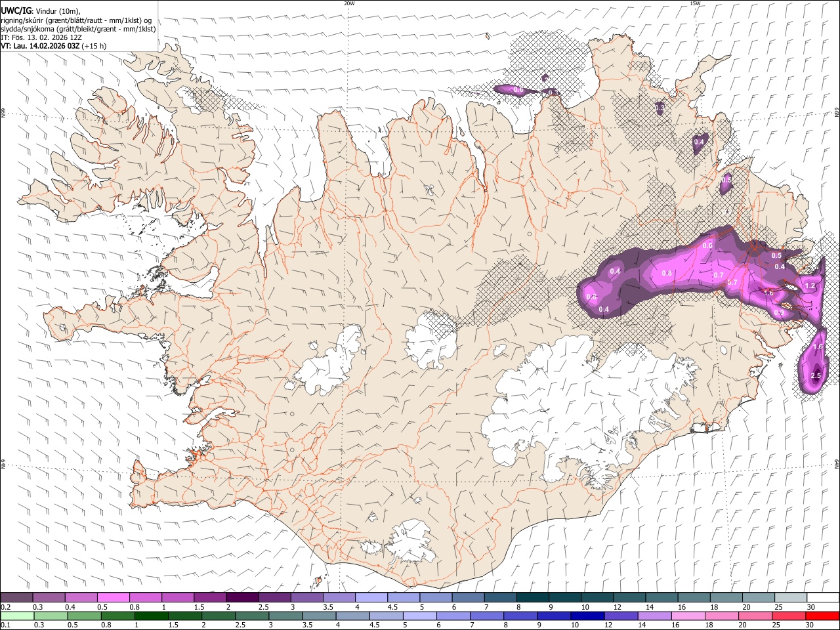
Task: Click the 'slydda/snjókoma (grátt/bleikt/grænt' description line
Action: click(78, 29)
